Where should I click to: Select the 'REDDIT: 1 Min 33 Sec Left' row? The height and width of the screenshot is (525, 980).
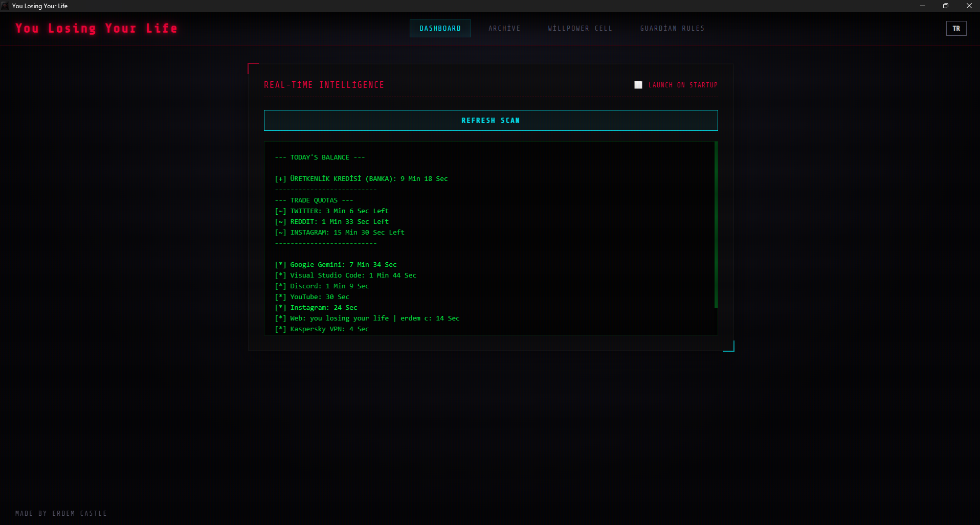point(331,221)
